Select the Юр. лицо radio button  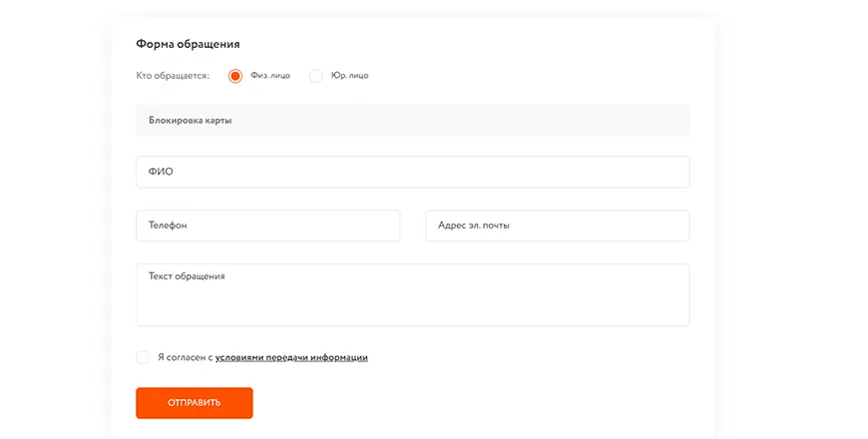[316, 76]
